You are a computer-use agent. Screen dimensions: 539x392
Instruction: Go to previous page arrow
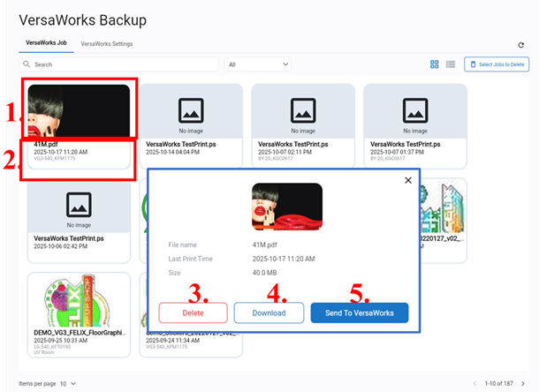(474, 383)
